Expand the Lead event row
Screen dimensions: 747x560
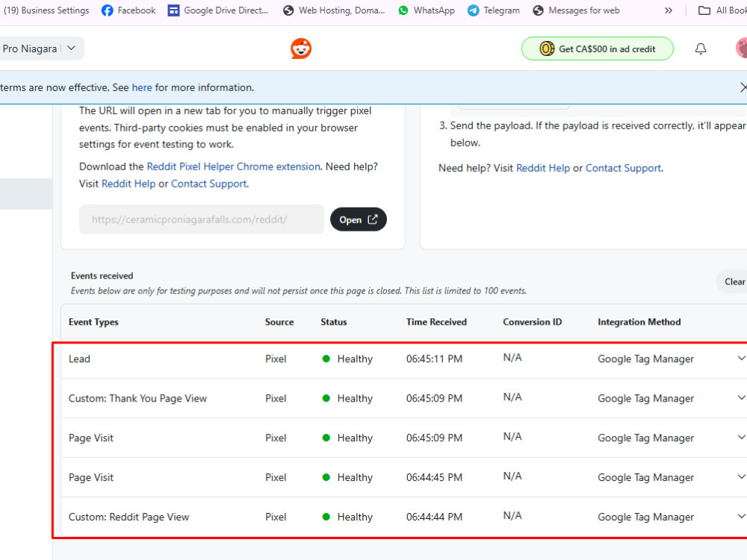point(741,358)
